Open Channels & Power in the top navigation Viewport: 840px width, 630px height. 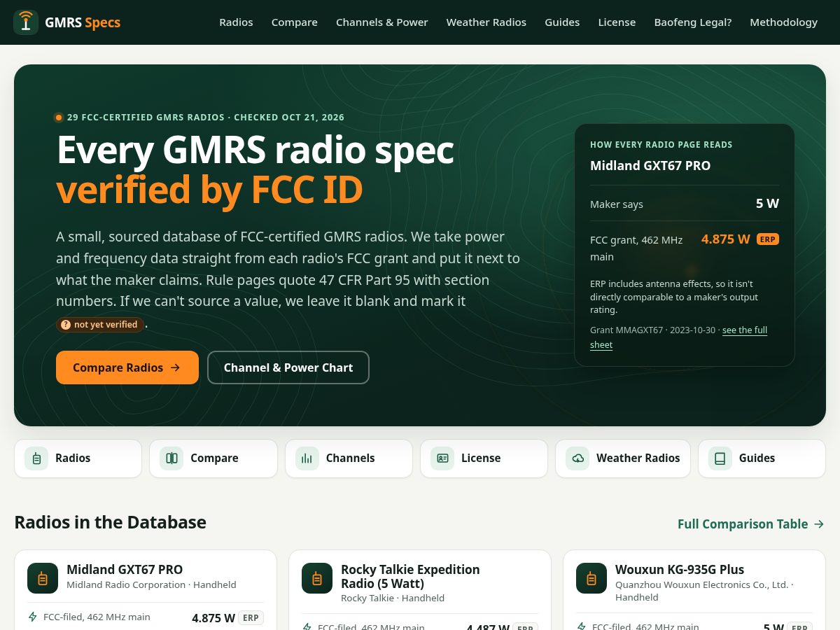click(x=382, y=22)
